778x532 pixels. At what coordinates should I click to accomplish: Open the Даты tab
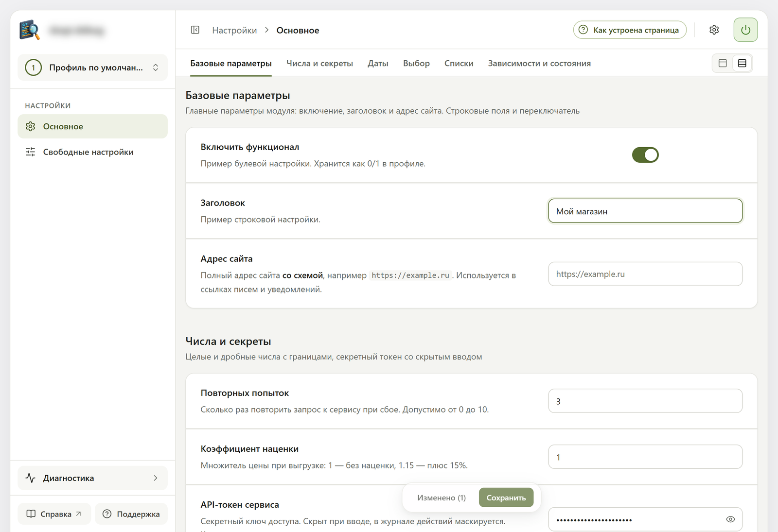[x=378, y=64]
